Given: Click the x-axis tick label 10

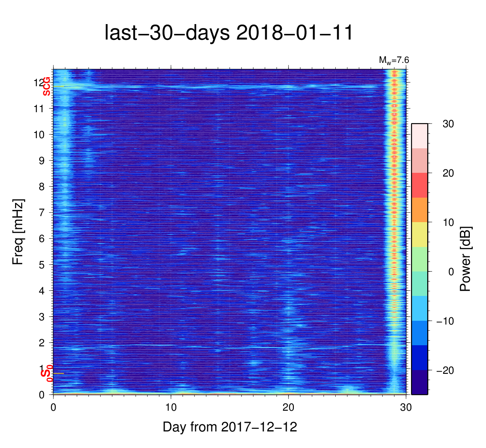Looking at the screenshot, I should click(x=171, y=407).
